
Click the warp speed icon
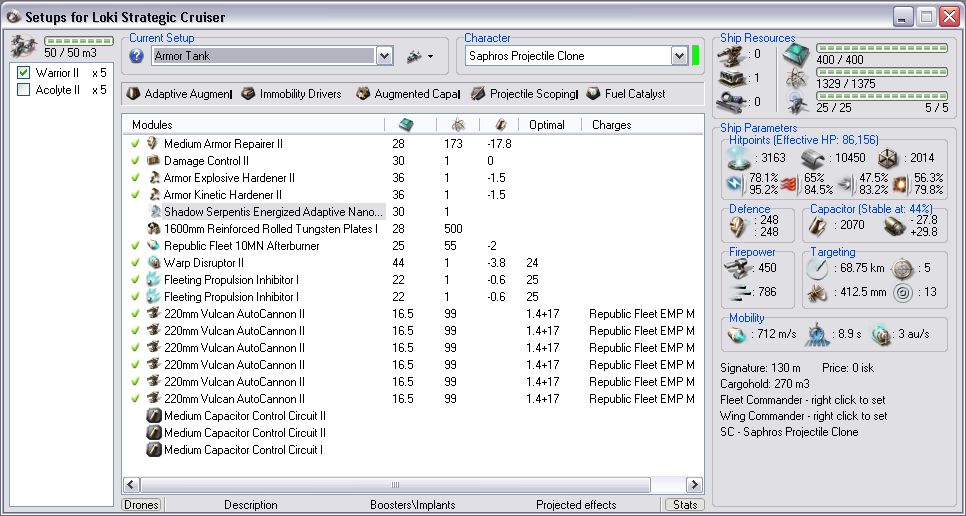(x=882, y=334)
